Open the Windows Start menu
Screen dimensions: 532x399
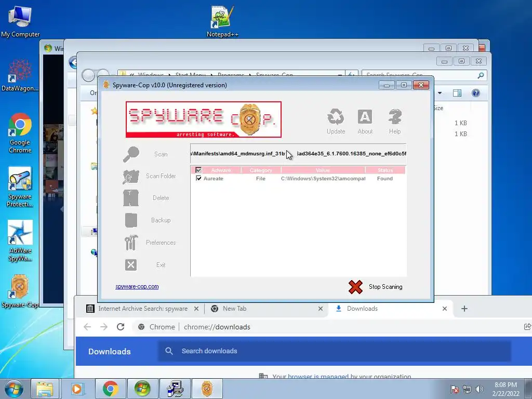pos(14,389)
